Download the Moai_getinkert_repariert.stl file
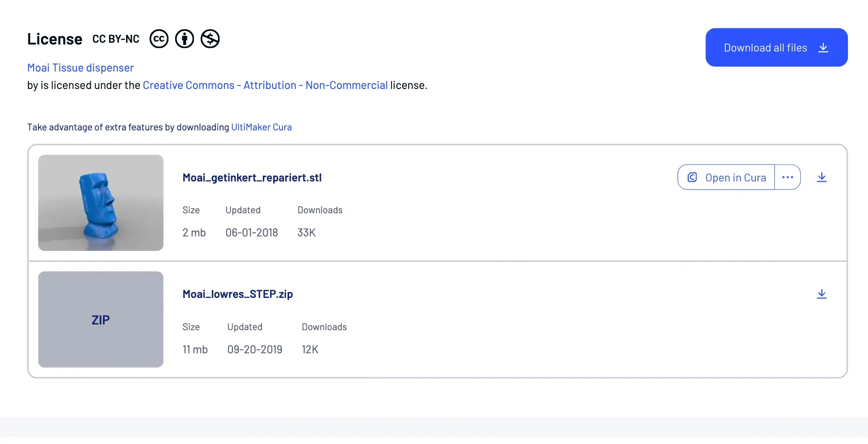 pos(822,177)
